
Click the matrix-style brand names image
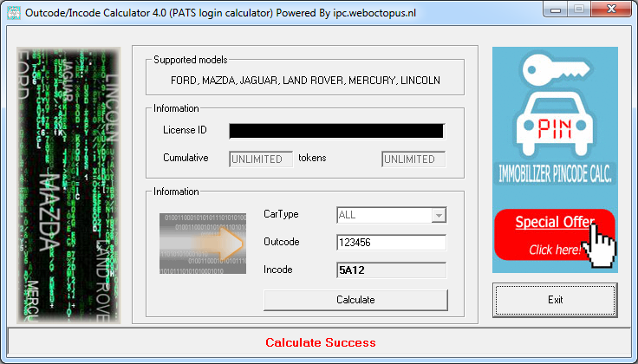coord(68,185)
